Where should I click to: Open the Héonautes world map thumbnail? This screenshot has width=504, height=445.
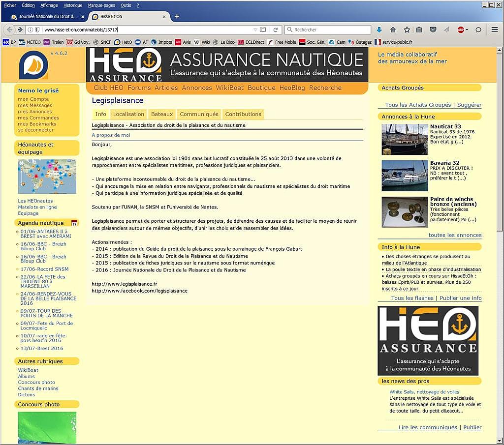pos(47,176)
